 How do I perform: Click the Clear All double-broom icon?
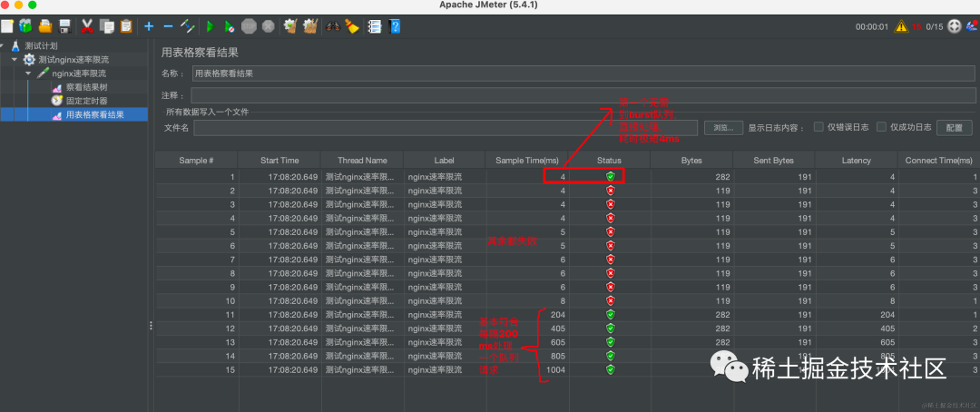310,26
